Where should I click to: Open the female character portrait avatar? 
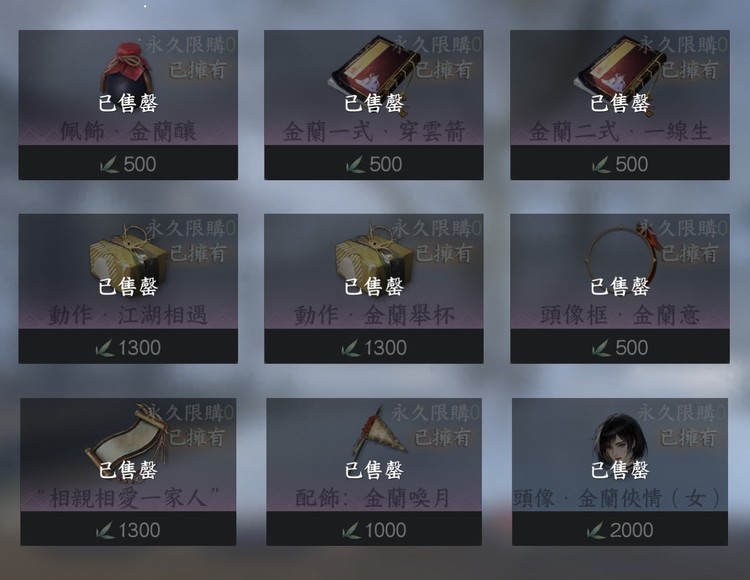(x=620, y=439)
